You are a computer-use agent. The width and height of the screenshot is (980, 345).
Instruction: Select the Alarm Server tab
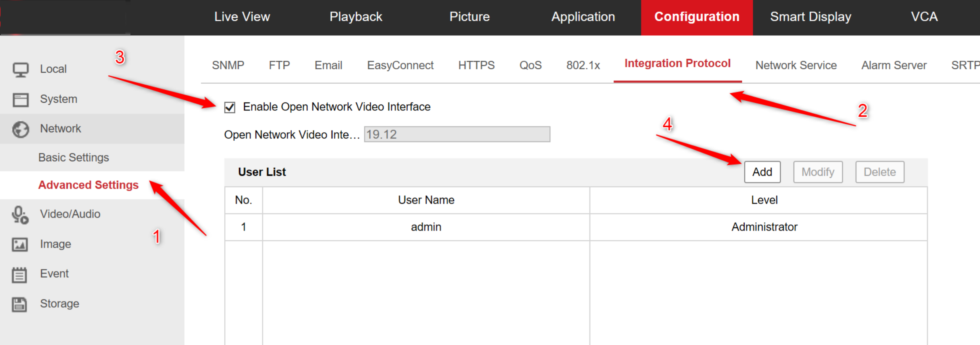click(x=894, y=65)
